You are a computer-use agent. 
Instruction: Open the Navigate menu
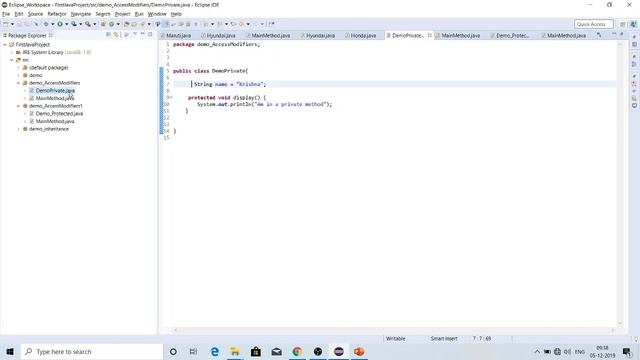[x=81, y=14]
